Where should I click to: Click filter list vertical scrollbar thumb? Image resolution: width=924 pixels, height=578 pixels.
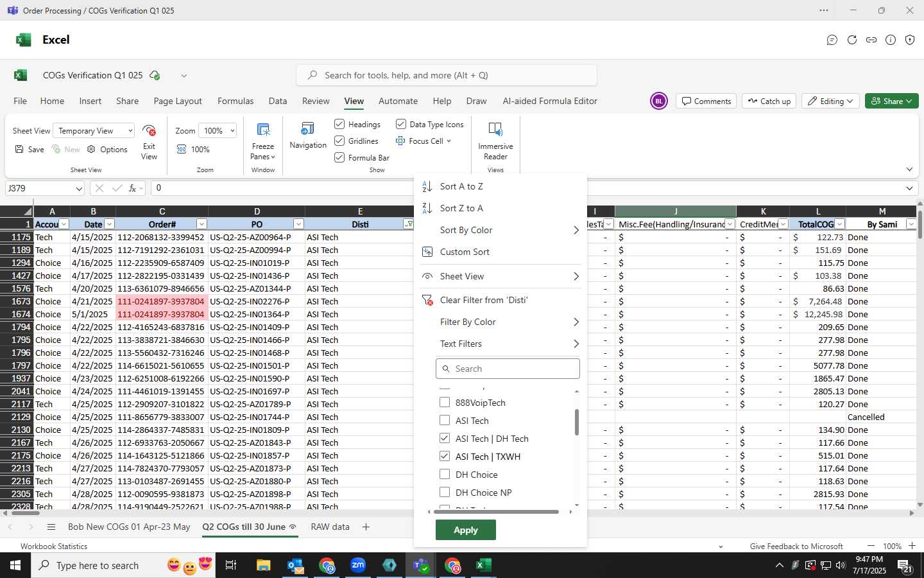coord(577,422)
